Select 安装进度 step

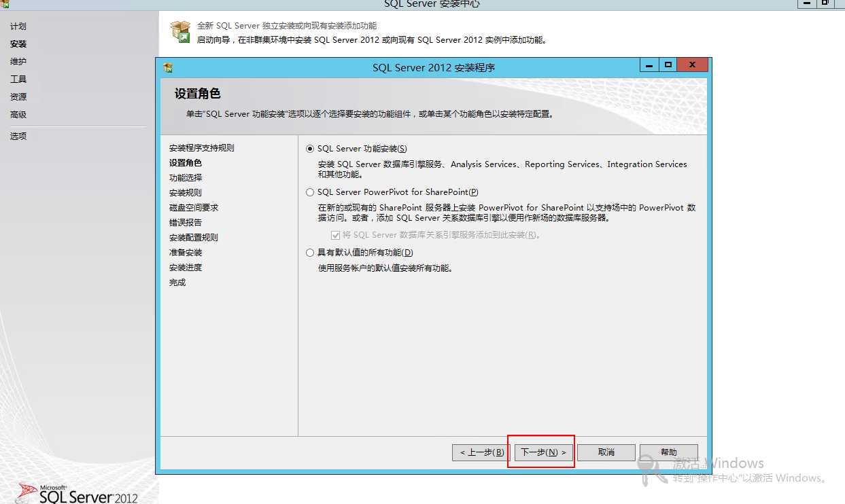click(186, 268)
